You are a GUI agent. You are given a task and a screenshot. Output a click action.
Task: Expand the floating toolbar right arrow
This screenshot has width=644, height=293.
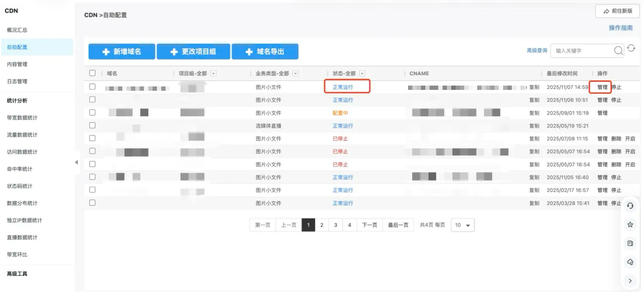(x=630, y=281)
